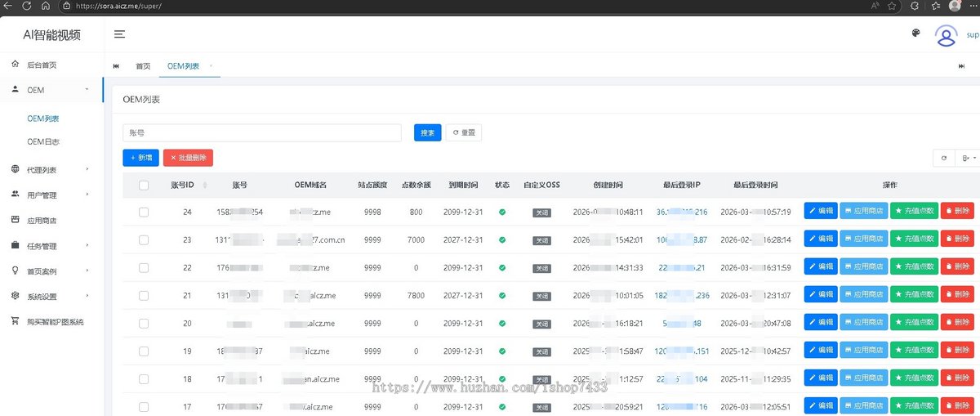Select OEM列表 in the sidebar
The image size is (980, 416).
pyautogui.click(x=43, y=119)
